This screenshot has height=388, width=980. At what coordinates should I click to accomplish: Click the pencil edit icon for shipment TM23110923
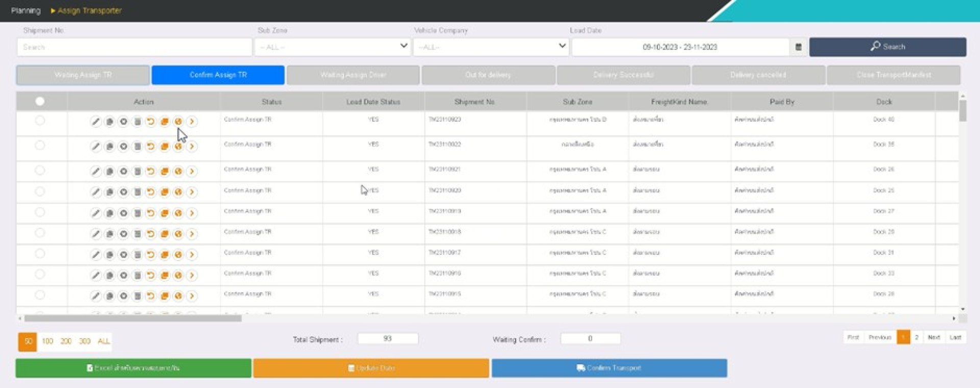click(95, 121)
